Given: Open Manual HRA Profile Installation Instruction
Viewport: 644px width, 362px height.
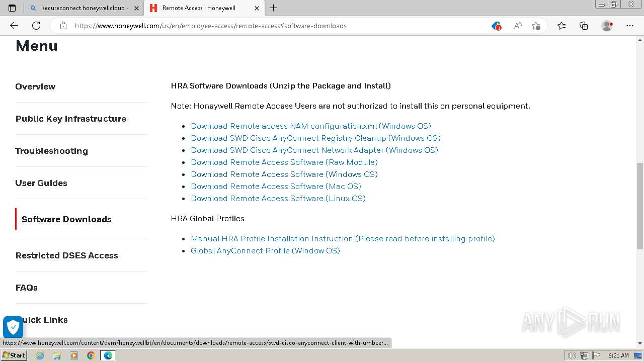Looking at the screenshot, I should click(343, 239).
